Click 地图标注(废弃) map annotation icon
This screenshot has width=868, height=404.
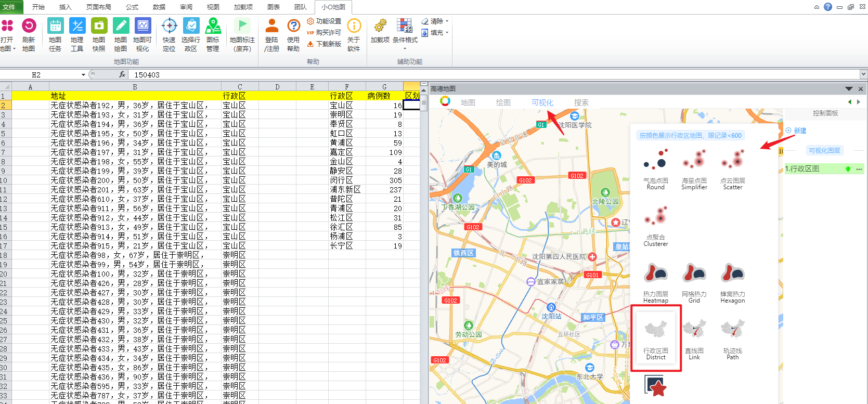click(x=242, y=34)
